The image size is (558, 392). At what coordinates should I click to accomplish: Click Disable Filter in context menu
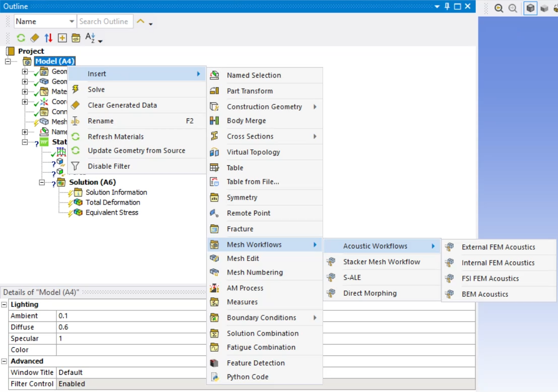[x=109, y=166]
